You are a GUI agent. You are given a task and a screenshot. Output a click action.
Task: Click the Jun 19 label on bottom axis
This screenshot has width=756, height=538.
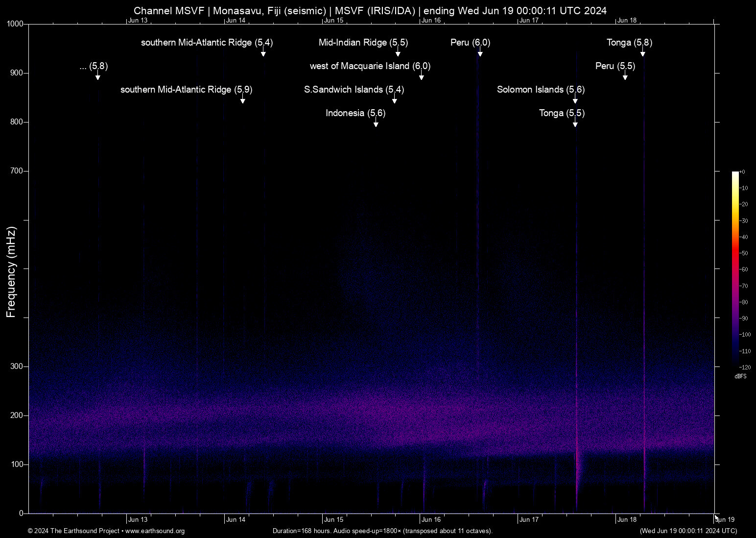pyautogui.click(x=725, y=520)
